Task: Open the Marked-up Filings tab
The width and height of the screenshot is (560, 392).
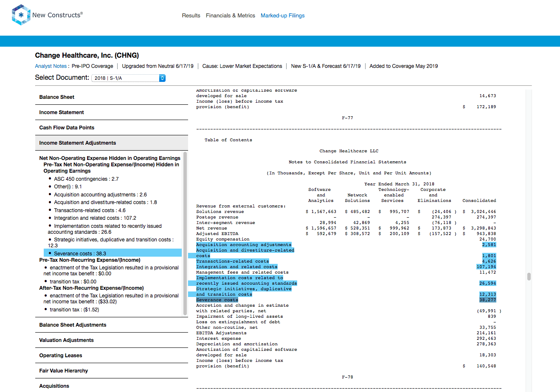Action: 283,16
